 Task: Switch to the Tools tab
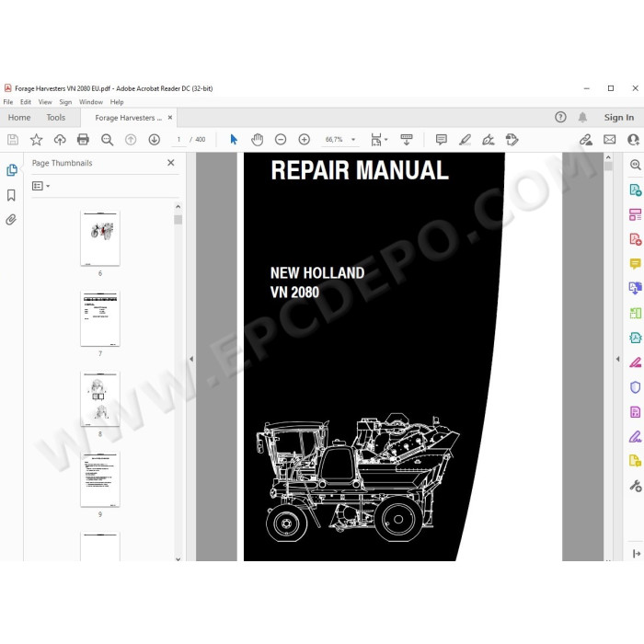(56, 118)
